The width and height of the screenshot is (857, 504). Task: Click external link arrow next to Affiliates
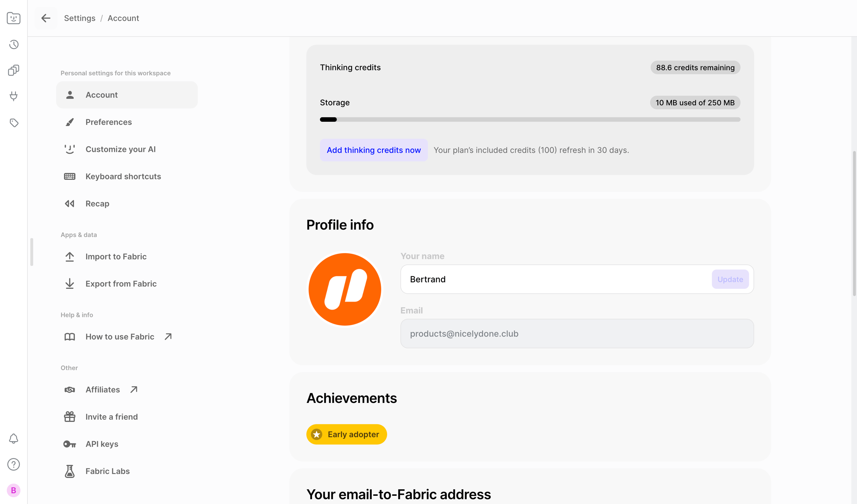(x=134, y=389)
